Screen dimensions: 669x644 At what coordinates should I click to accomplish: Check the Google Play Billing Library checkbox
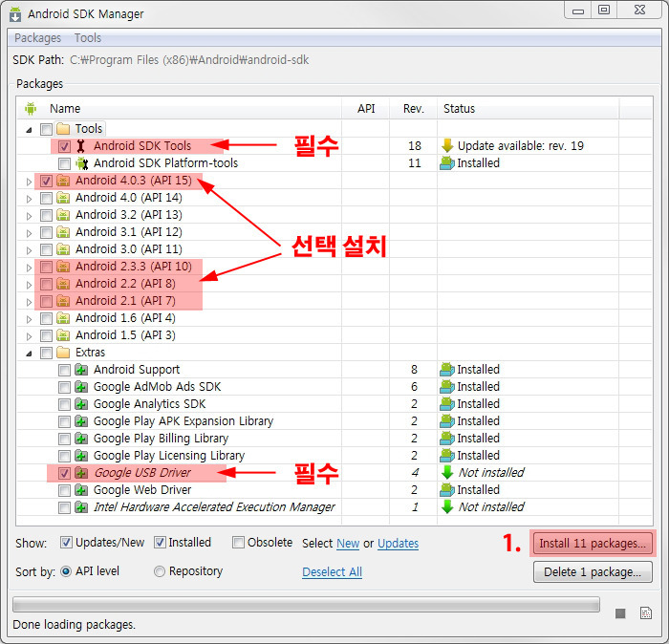[64, 439]
